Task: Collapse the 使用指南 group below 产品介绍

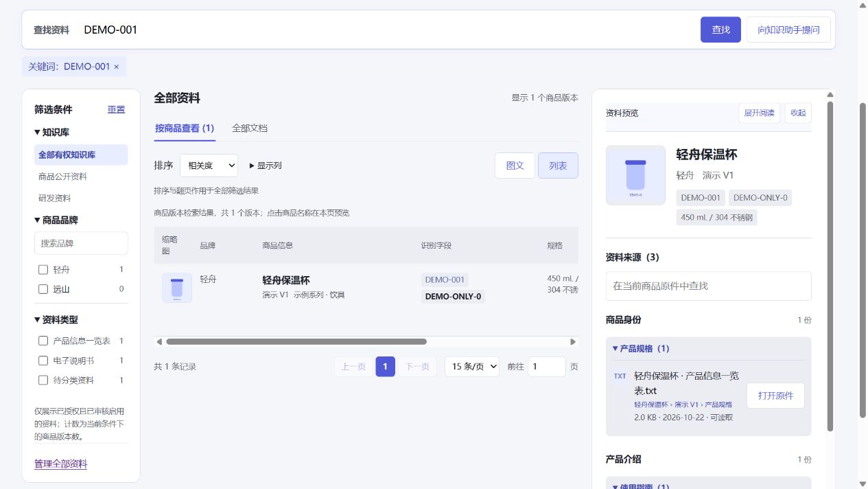Action: [x=641, y=486]
